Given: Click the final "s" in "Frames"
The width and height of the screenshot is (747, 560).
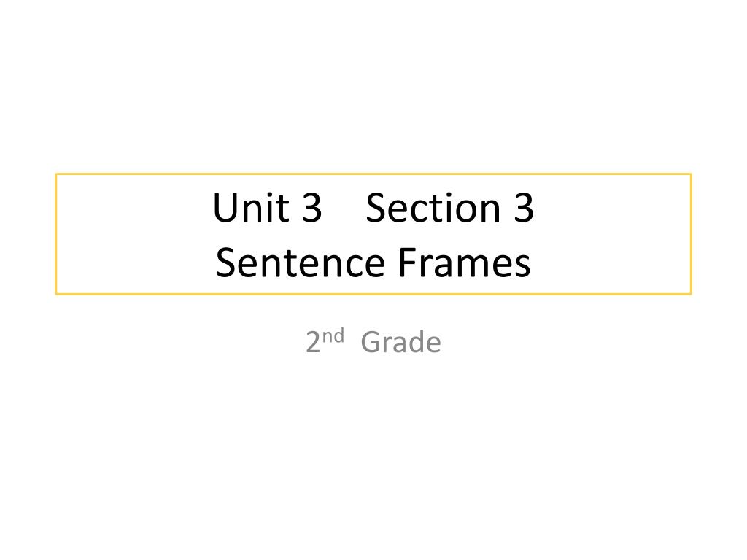Looking at the screenshot, I should click(522, 267).
